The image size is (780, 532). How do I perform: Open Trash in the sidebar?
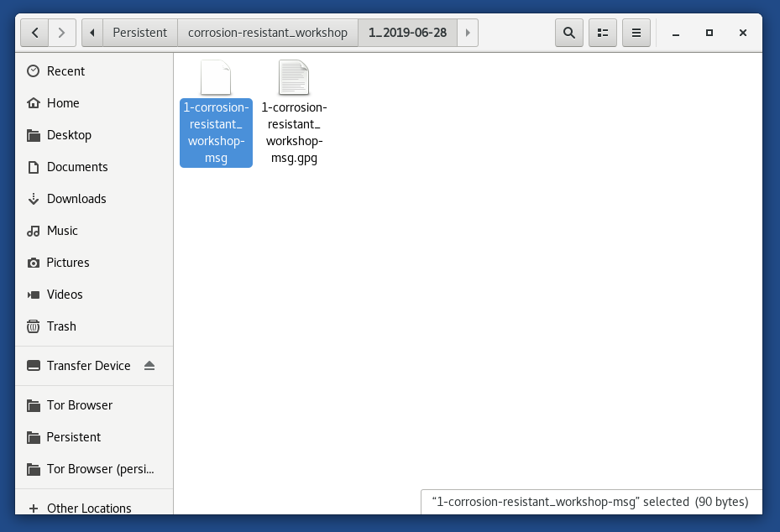[94, 326]
